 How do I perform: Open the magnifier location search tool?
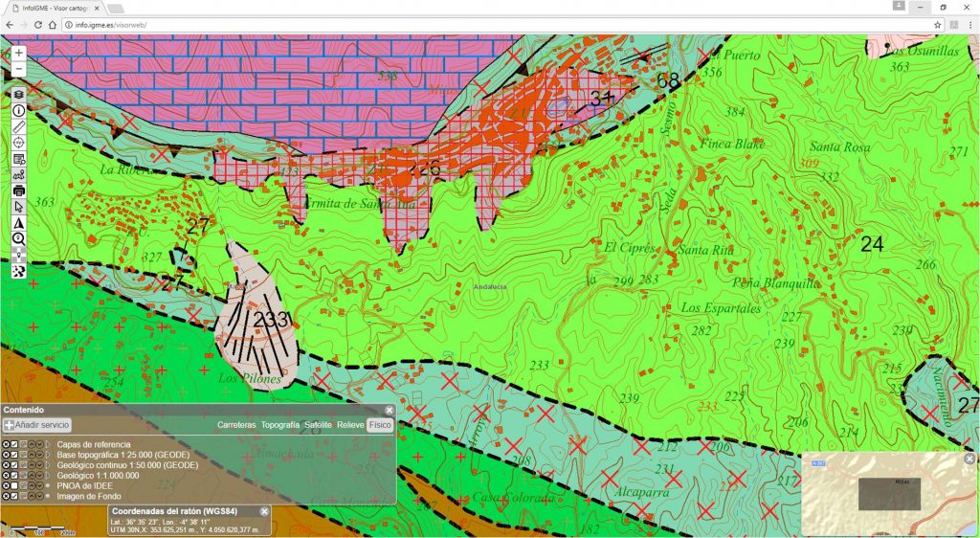(x=19, y=238)
